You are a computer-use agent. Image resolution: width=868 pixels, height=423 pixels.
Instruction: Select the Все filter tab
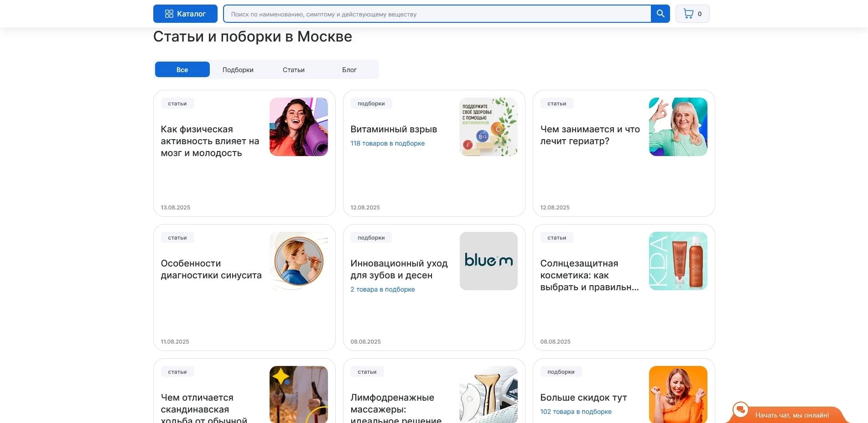pos(182,70)
